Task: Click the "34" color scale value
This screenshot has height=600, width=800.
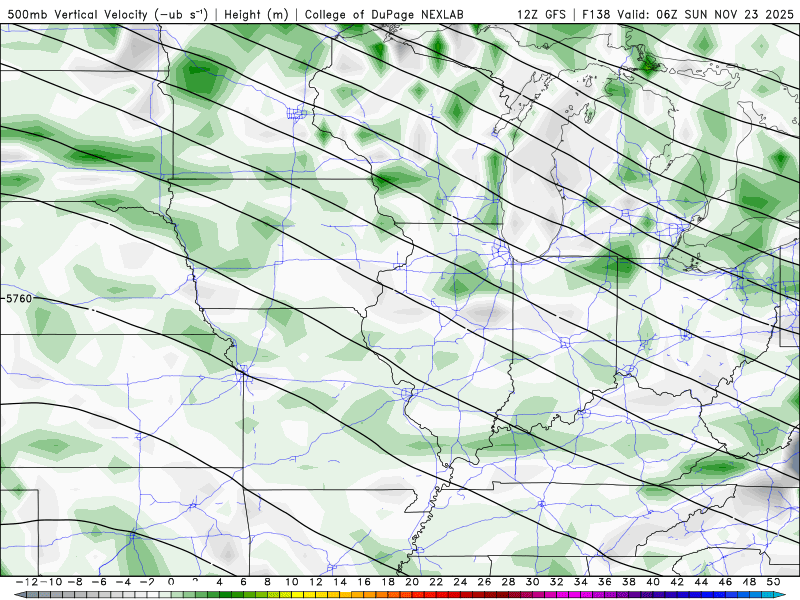Action: [581, 582]
